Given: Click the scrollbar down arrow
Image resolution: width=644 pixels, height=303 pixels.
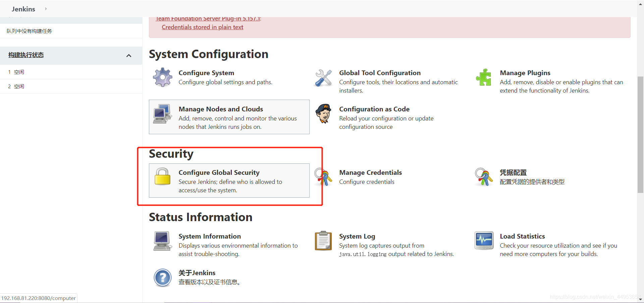Looking at the screenshot, I should pyautogui.click(x=640, y=299).
